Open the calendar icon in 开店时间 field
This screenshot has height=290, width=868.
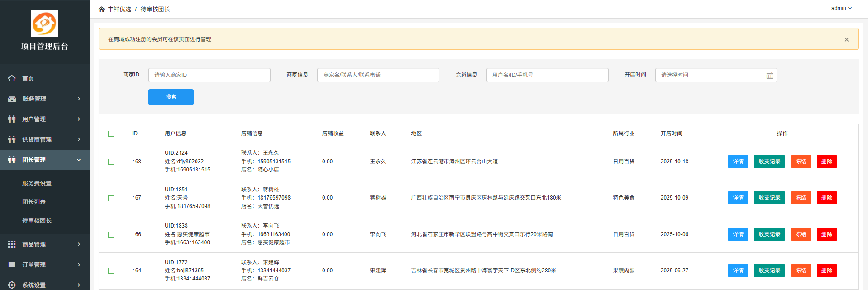769,76
